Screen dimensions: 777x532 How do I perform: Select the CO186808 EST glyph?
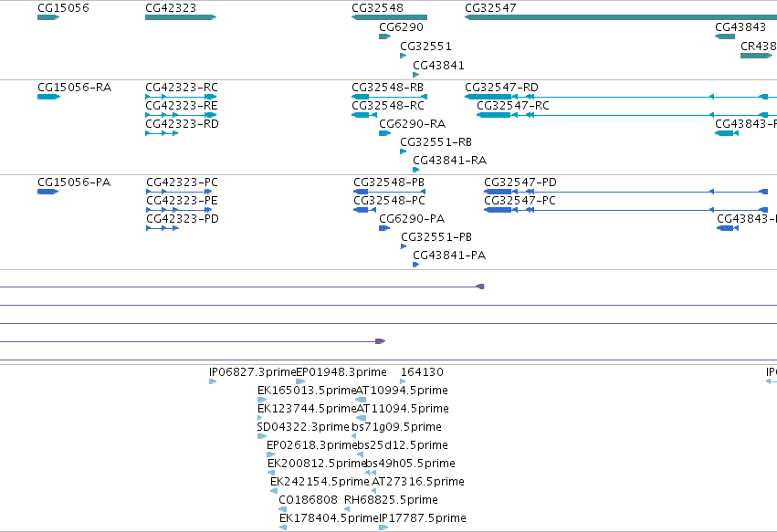tap(282, 509)
